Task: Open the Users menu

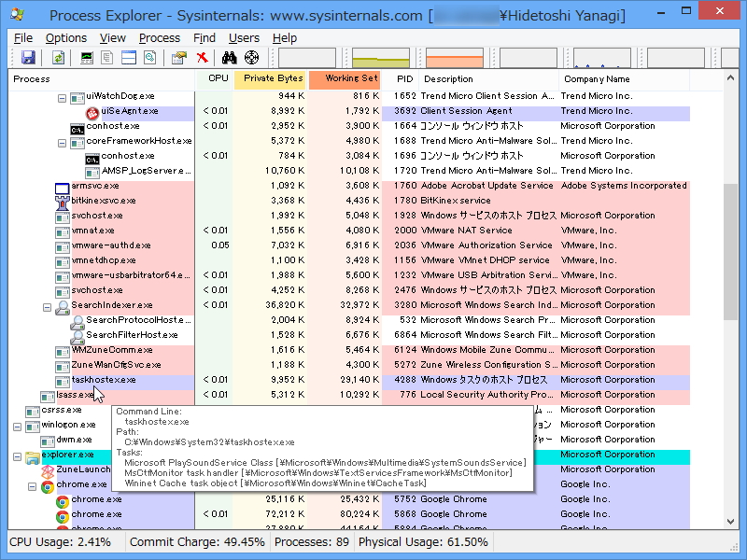Action: coord(244,38)
